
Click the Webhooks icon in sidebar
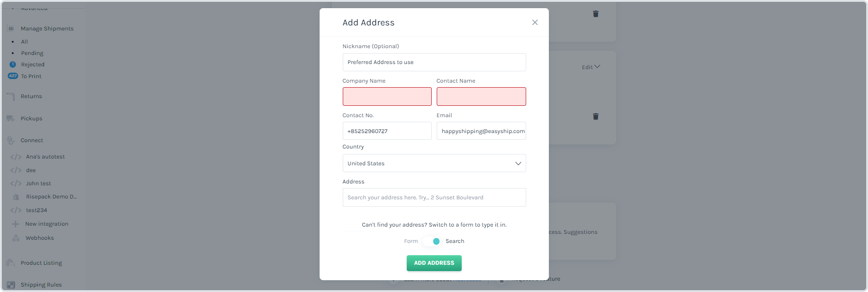click(x=16, y=238)
